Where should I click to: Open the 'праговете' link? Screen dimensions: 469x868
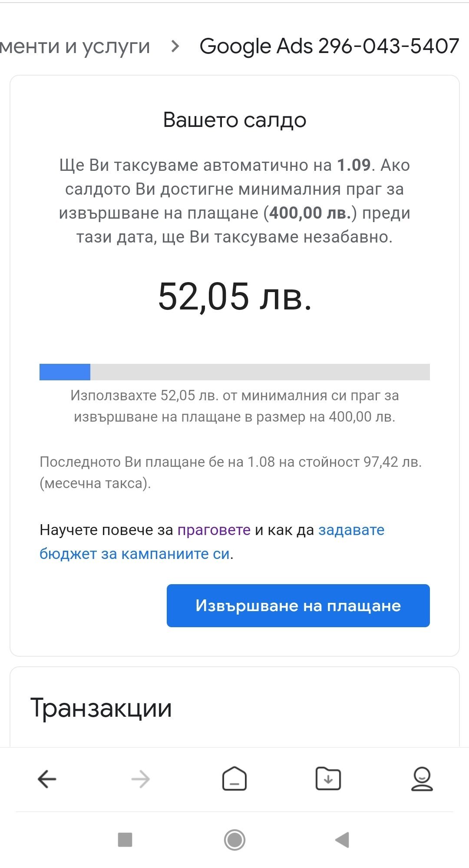pos(214,530)
